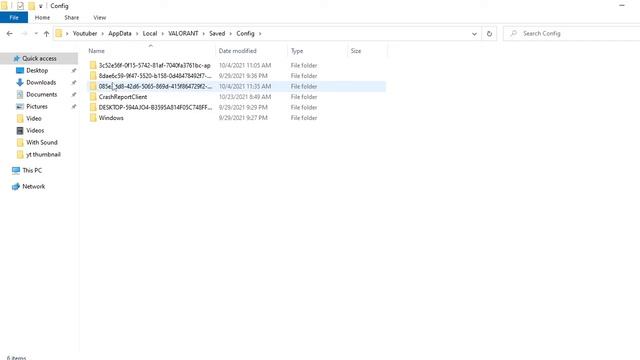This screenshot has height=360, width=640.
Task: Sort by the Name column header
Action: pyautogui.click(x=97, y=51)
